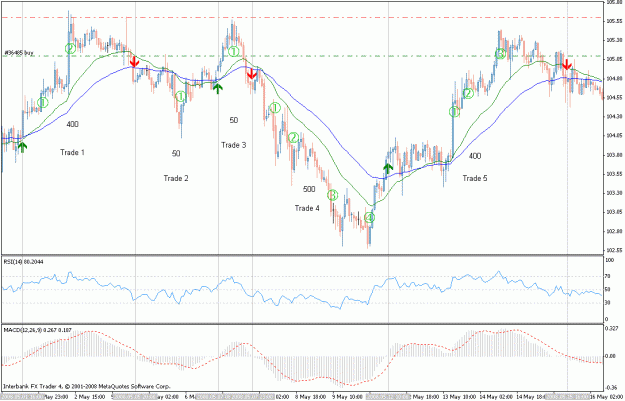
Task: Click price axis value 103.30
Action: click(x=614, y=193)
